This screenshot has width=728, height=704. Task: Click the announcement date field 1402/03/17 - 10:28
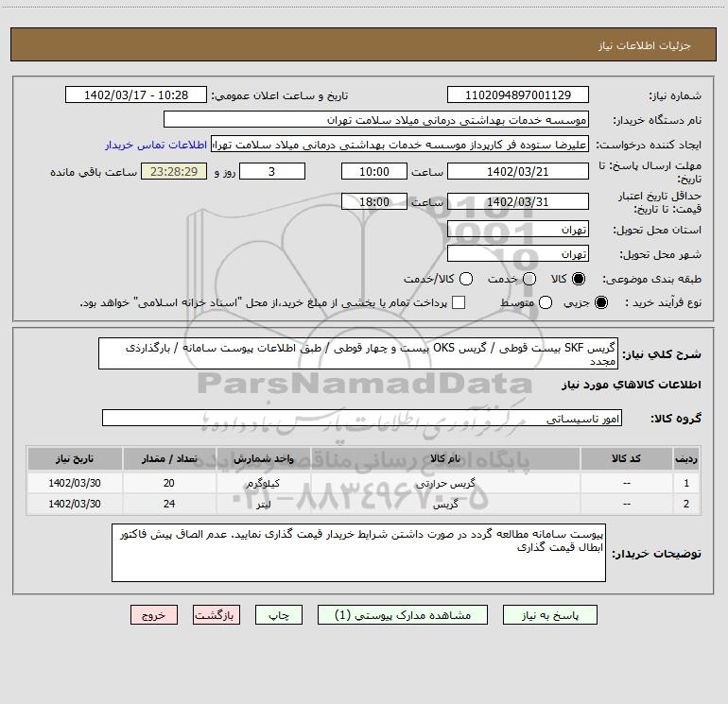136,94
